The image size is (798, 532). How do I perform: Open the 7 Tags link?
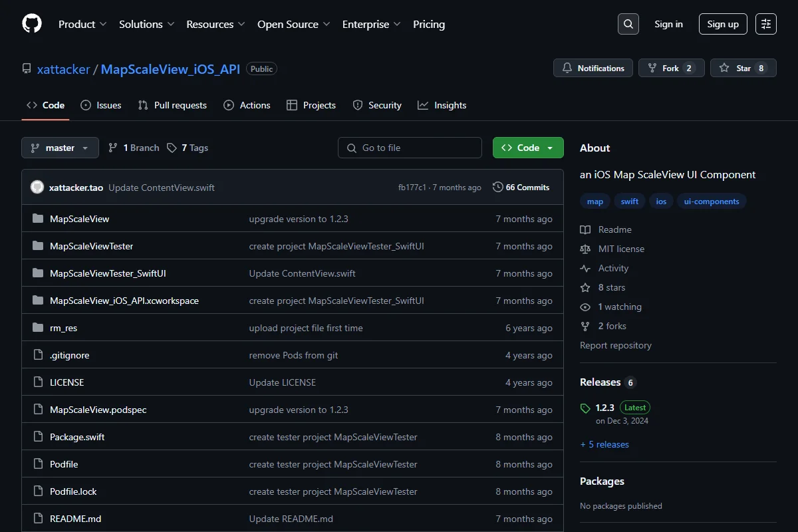188,148
